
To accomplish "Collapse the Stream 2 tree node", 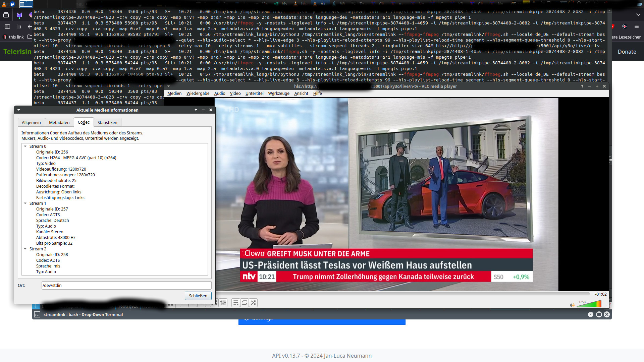I will click(x=25, y=249).
